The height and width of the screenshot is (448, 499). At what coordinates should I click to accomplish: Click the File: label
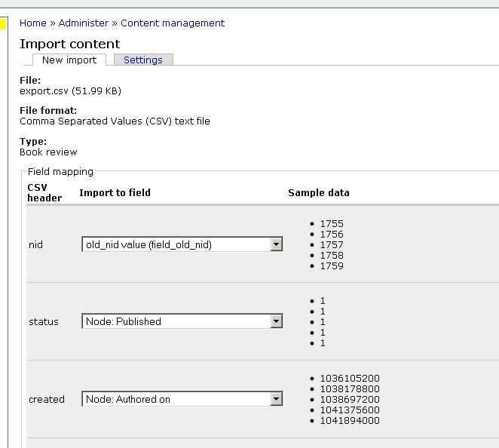(x=30, y=80)
